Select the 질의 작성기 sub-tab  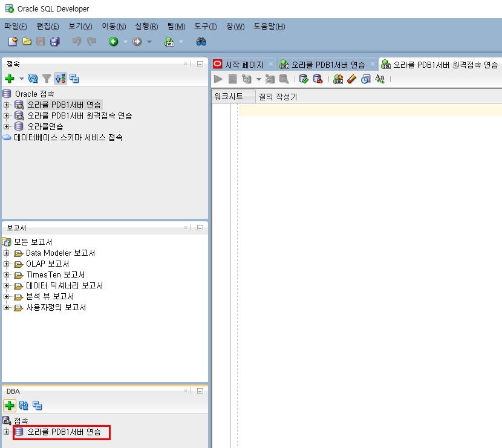click(278, 97)
